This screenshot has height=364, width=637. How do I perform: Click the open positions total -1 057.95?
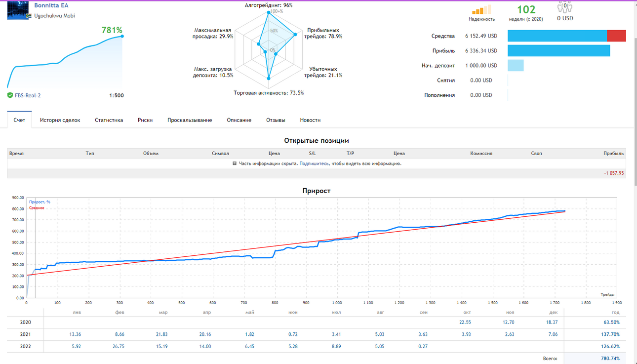tap(614, 173)
